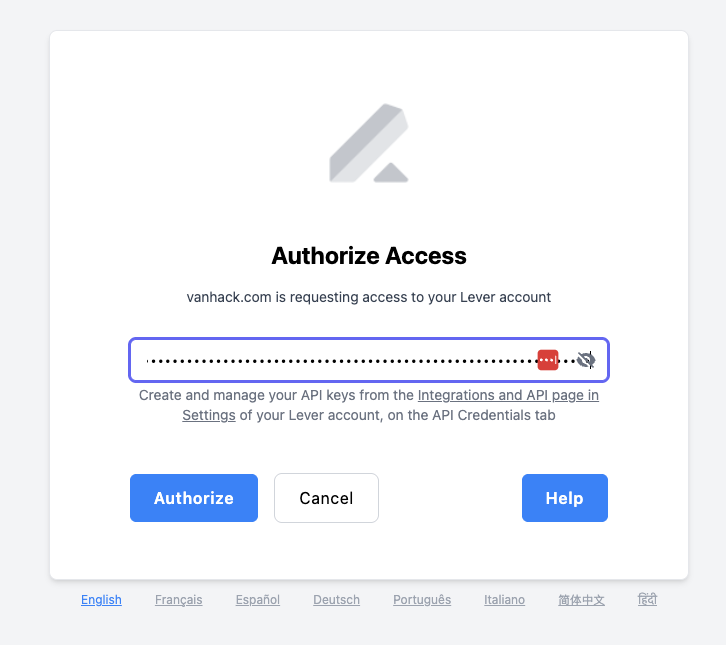
Task: Click the vanhack.com access request message
Action: tap(369, 297)
